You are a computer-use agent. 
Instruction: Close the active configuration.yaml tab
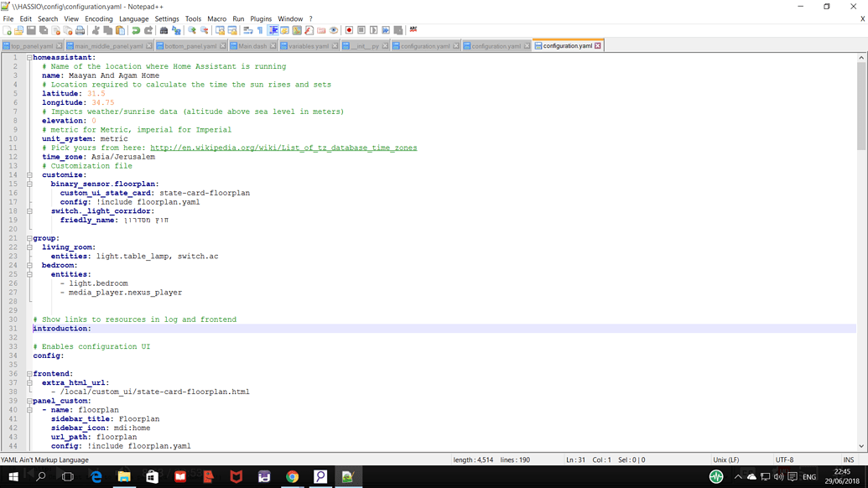(x=598, y=46)
